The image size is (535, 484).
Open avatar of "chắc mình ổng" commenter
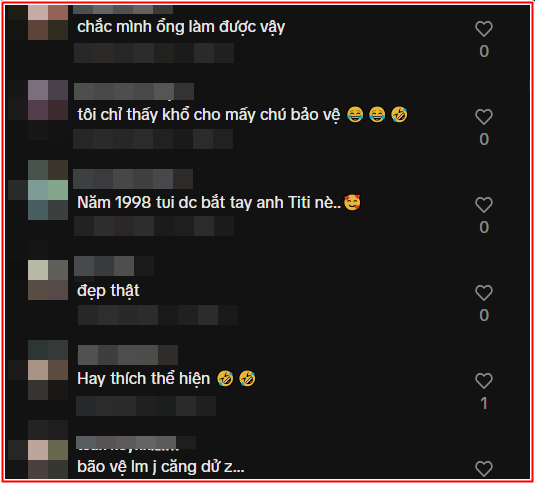click(48, 22)
